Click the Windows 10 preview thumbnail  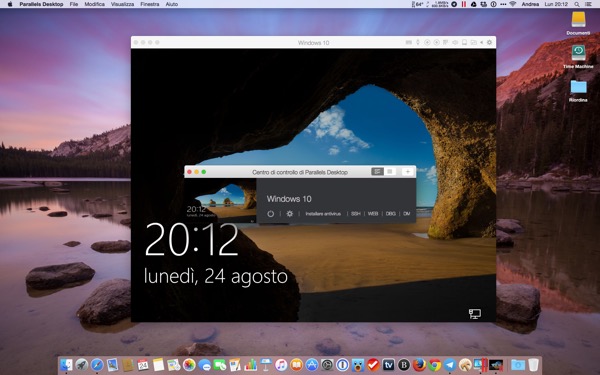220,201
